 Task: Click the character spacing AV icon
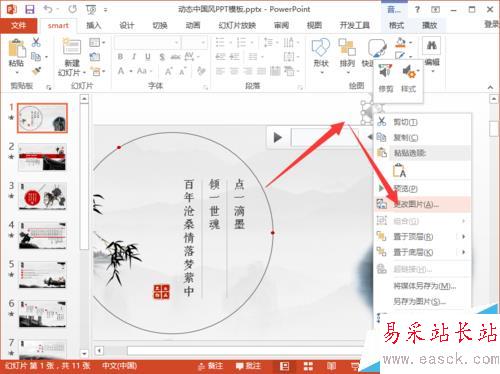coord(189,56)
